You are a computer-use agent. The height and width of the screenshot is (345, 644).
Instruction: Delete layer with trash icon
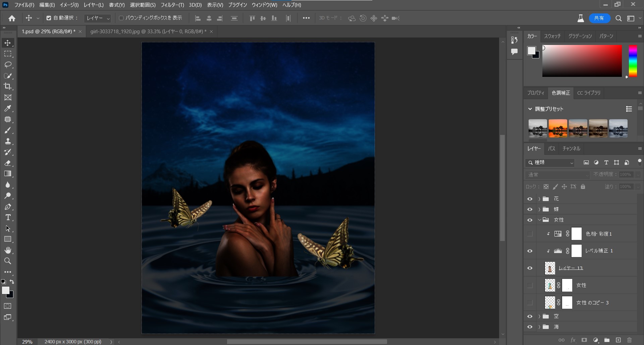[629, 340]
